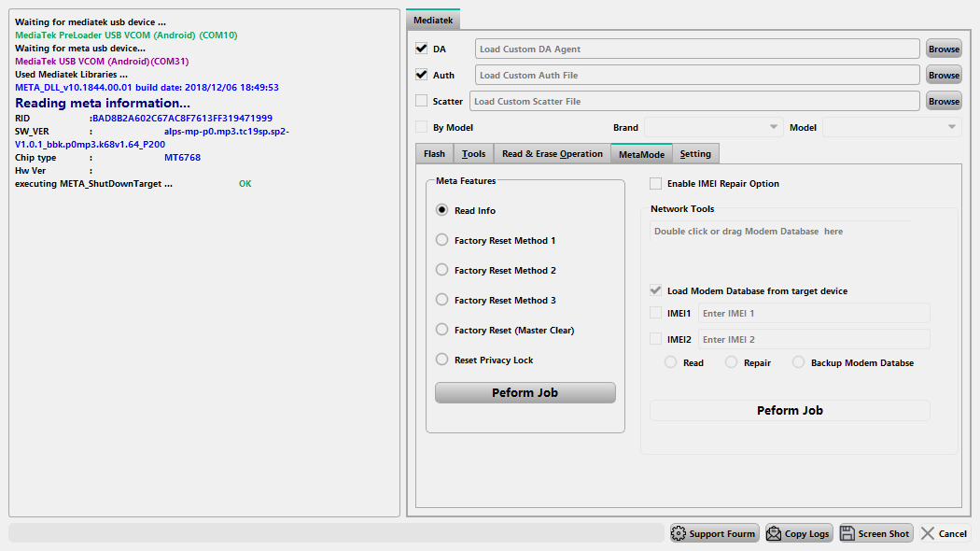The image size is (980, 551).
Task: Click the MT6768 chip type text
Action: coord(183,158)
